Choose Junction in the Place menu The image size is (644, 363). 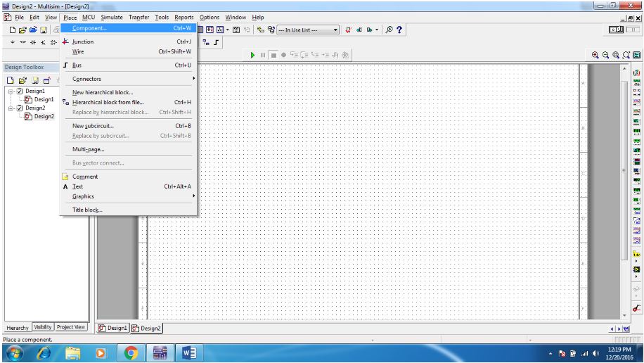pos(128,42)
